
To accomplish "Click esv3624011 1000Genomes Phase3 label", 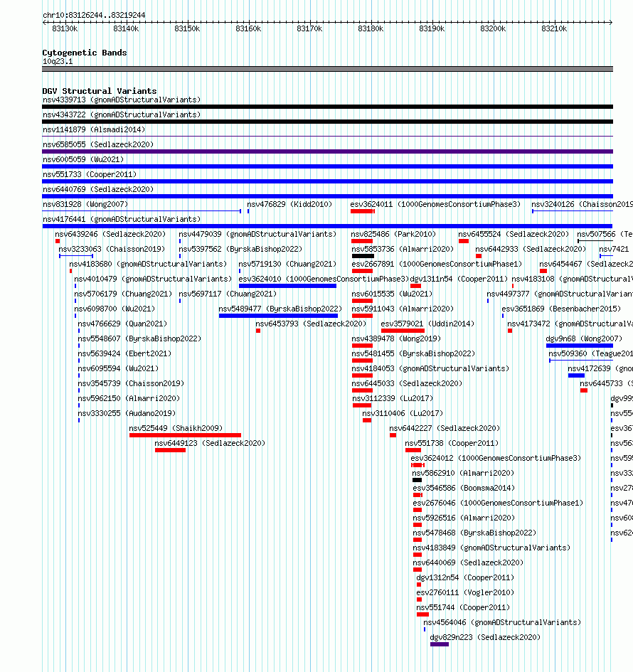I will (435, 204).
